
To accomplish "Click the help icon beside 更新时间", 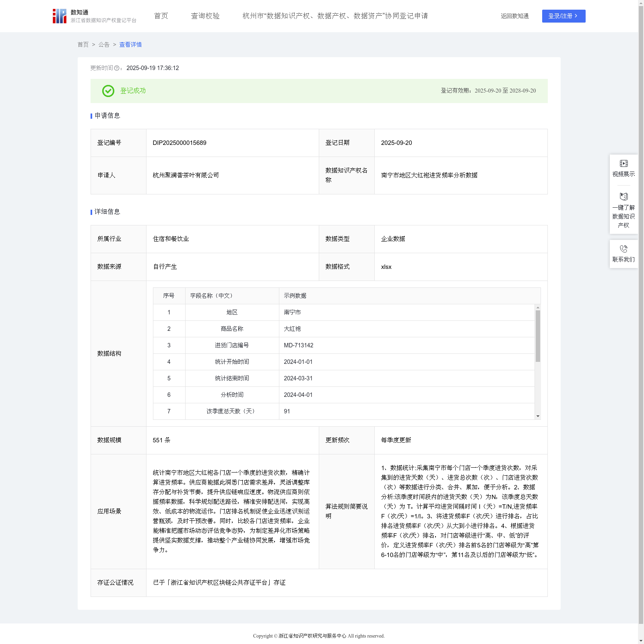I will click(117, 68).
